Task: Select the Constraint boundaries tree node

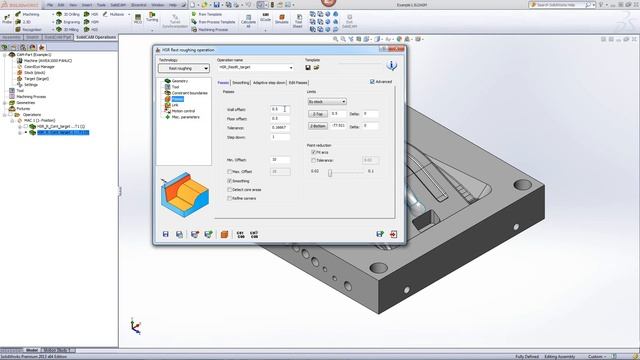Action: (x=189, y=93)
